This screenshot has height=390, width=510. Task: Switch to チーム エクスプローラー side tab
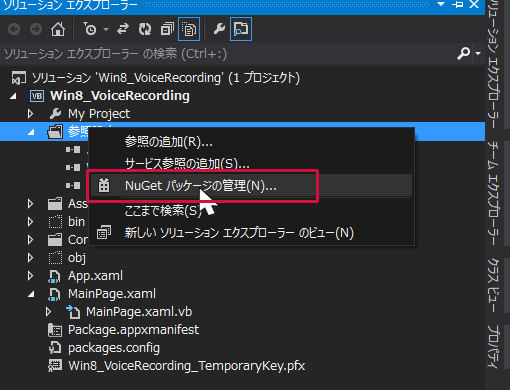(494, 193)
